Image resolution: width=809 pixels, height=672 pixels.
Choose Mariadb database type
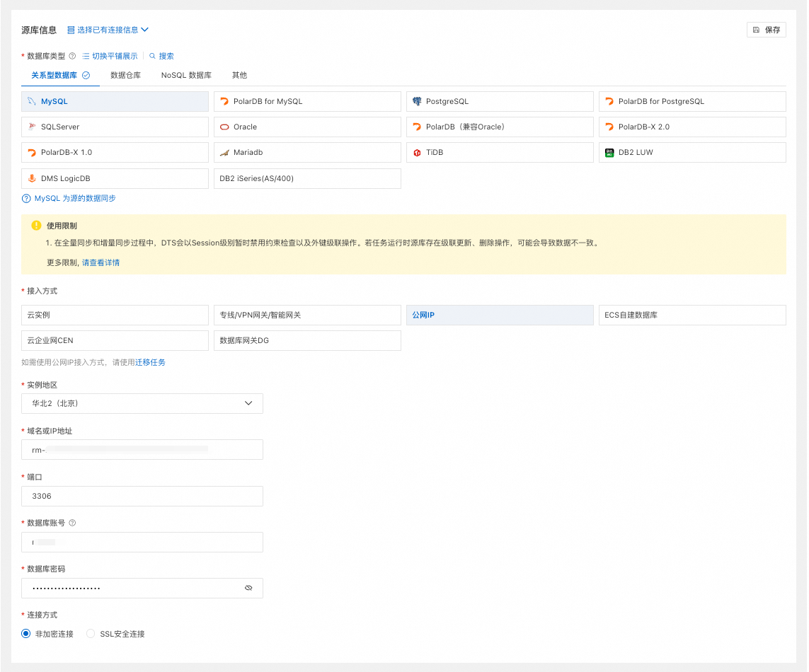click(307, 153)
